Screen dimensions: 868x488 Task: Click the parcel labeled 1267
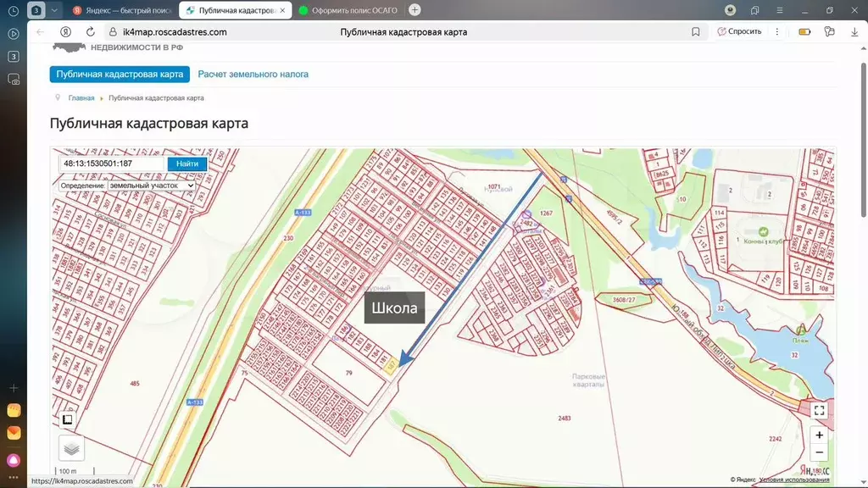pyautogui.click(x=547, y=213)
